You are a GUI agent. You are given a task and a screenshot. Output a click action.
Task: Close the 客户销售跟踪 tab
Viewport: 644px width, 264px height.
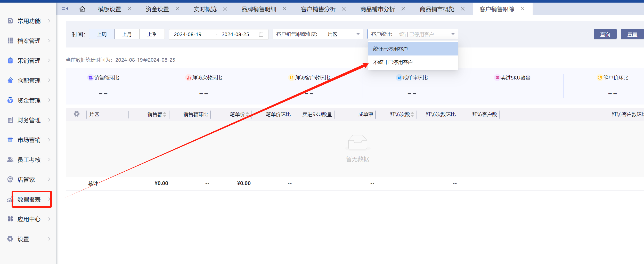tap(523, 9)
